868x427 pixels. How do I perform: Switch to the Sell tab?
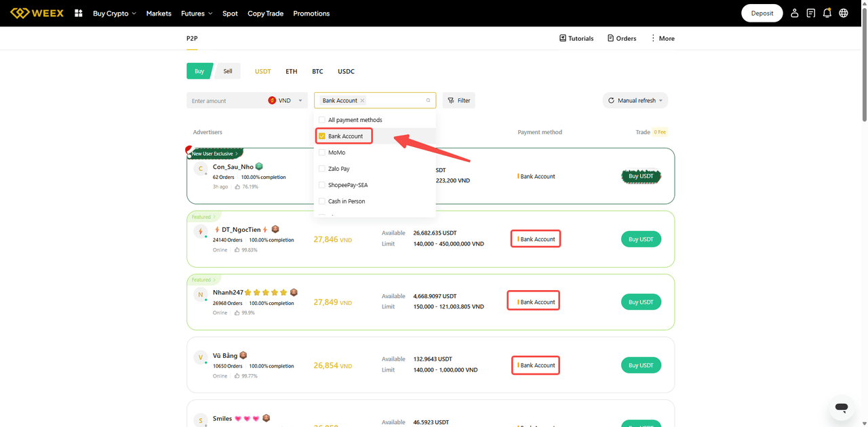(228, 71)
